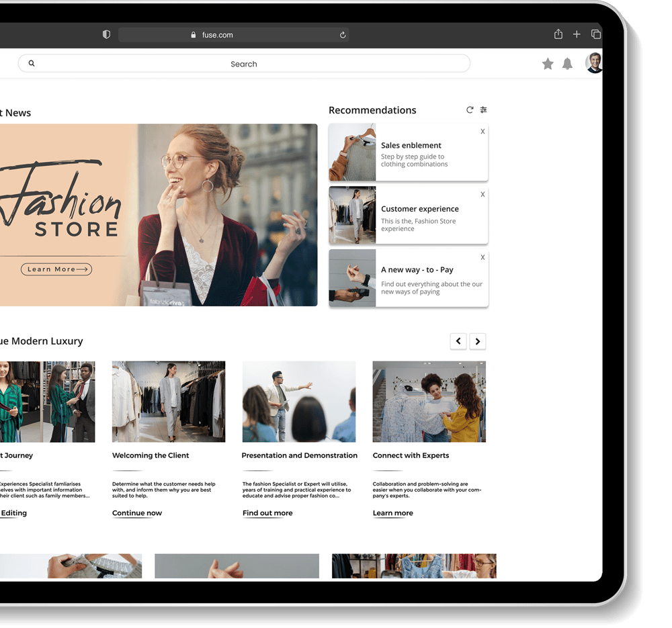This screenshot has height=628, width=672.
Task: Open the Customer experience card title
Action: 419,209
